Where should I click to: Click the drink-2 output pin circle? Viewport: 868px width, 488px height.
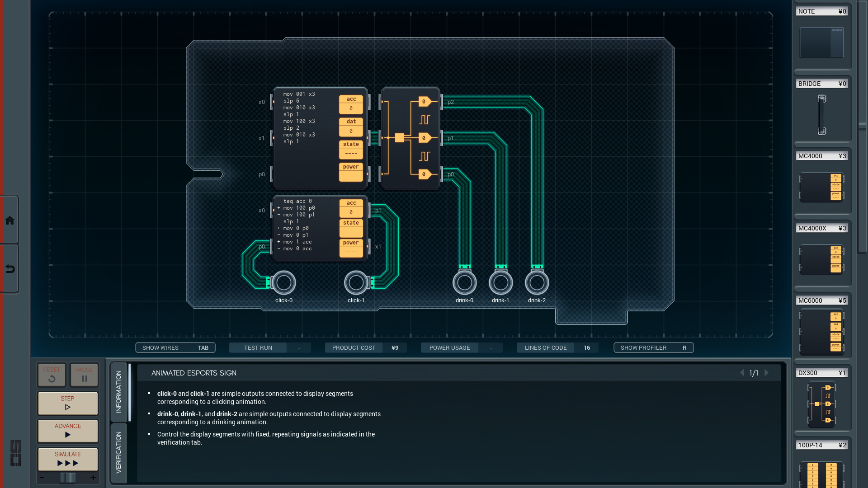[537, 282]
